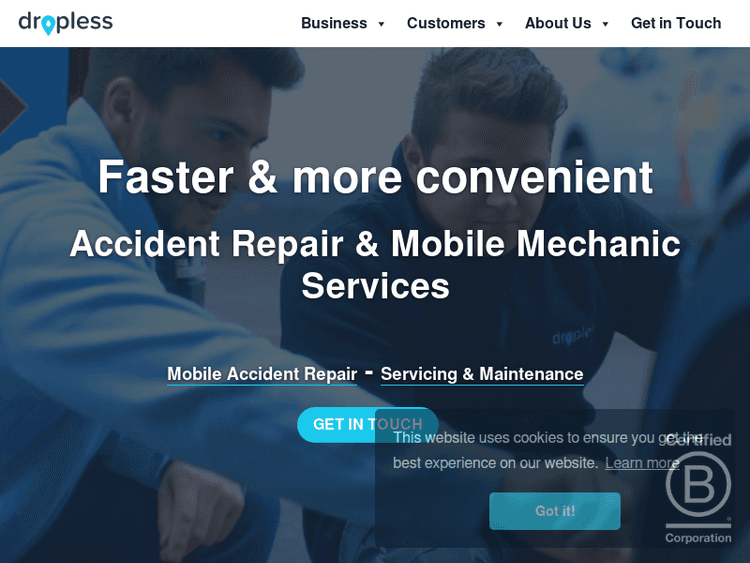Follow the Mobile Accident Repair link
The image size is (750, 563).
[x=262, y=374]
